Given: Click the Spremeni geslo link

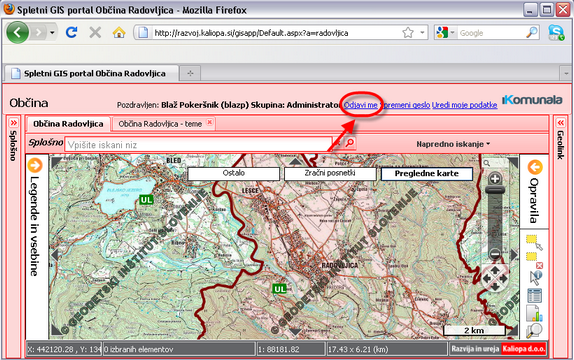Looking at the screenshot, I should (x=405, y=105).
